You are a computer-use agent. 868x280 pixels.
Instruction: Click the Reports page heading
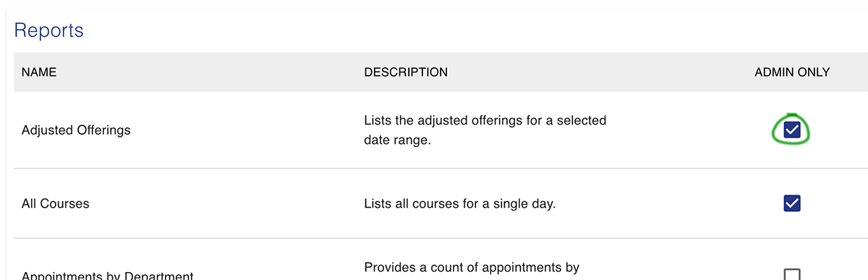(x=49, y=30)
